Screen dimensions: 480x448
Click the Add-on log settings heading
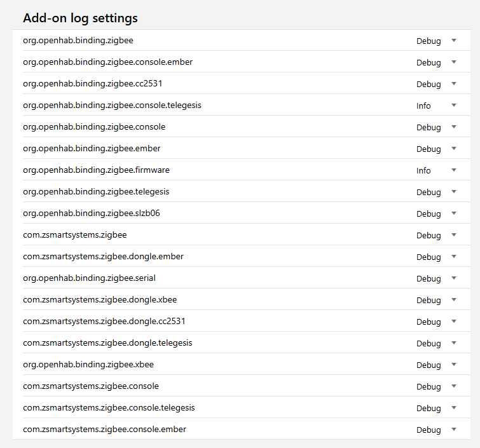(x=80, y=18)
